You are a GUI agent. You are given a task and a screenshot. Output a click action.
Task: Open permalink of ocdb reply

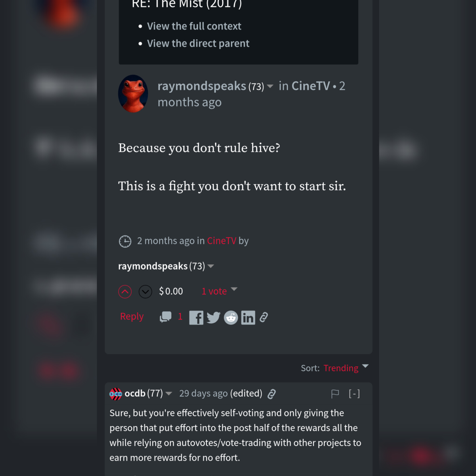click(x=271, y=394)
